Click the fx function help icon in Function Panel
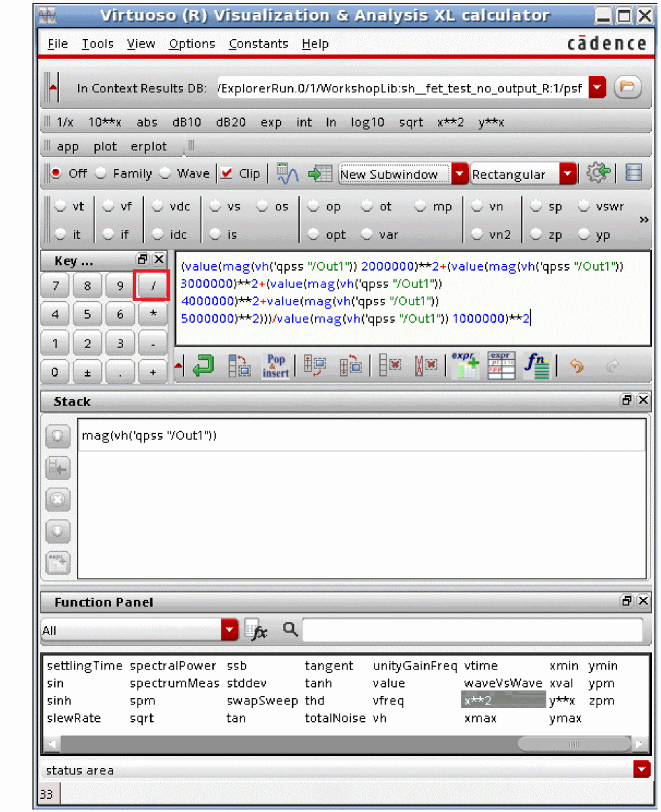 (256, 630)
